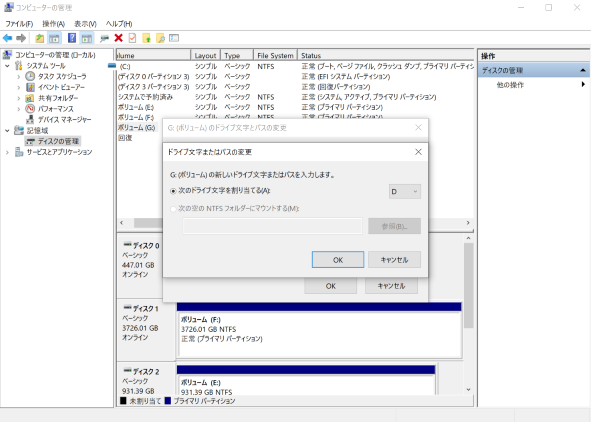Expand Services and Applications tree node
591x422 pixels.
coord(7,152)
